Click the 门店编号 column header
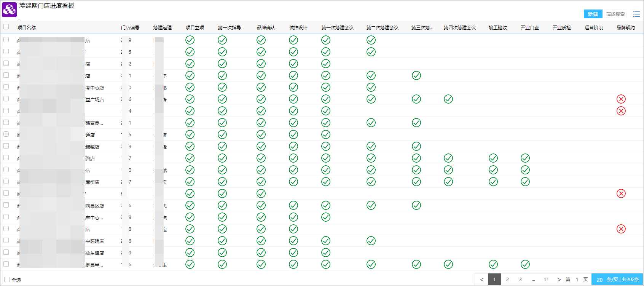This screenshot has height=286, width=644. pyautogui.click(x=130, y=27)
